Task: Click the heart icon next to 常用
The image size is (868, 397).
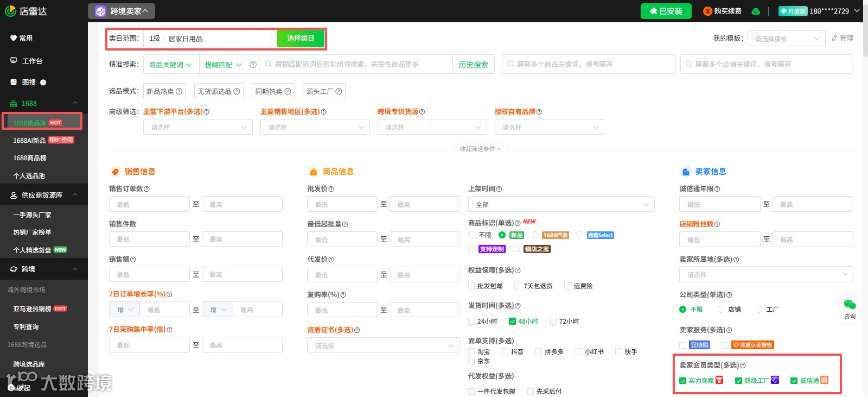Action: (14, 38)
